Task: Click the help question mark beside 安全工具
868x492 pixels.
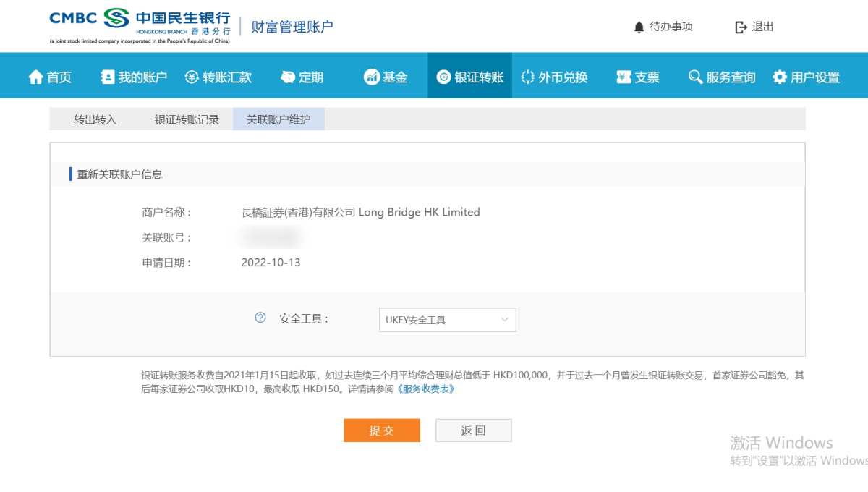Action: click(x=260, y=318)
